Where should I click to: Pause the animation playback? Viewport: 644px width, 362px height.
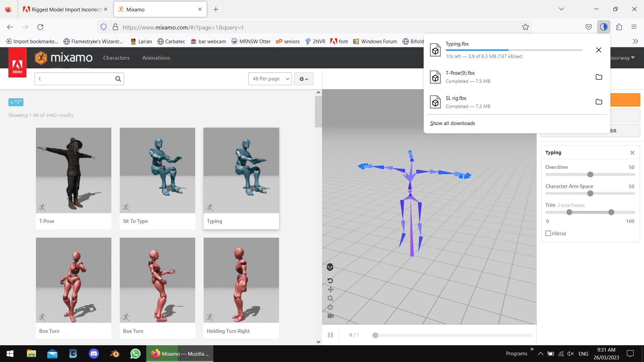pos(330,335)
